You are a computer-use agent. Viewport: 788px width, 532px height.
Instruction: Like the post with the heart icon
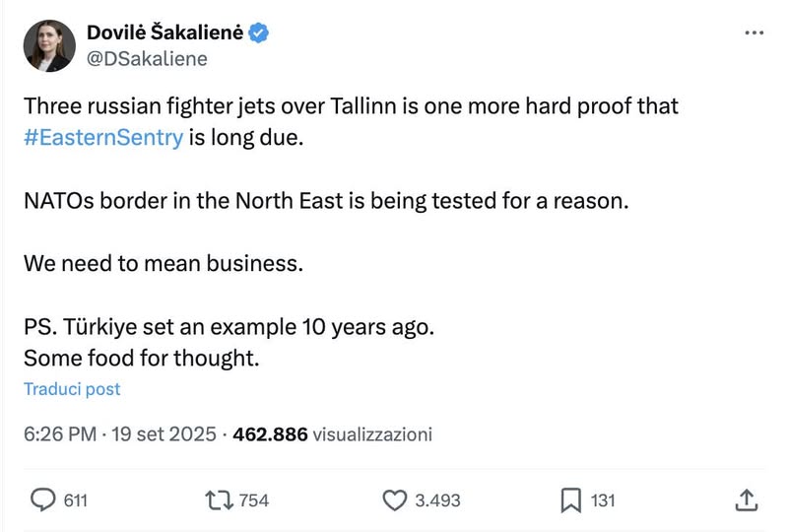[x=394, y=500]
